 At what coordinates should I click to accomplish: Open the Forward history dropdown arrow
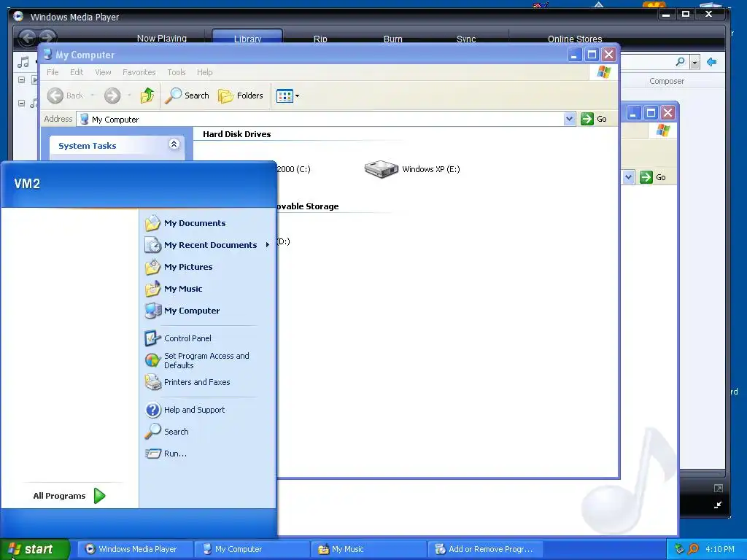coord(129,96)
